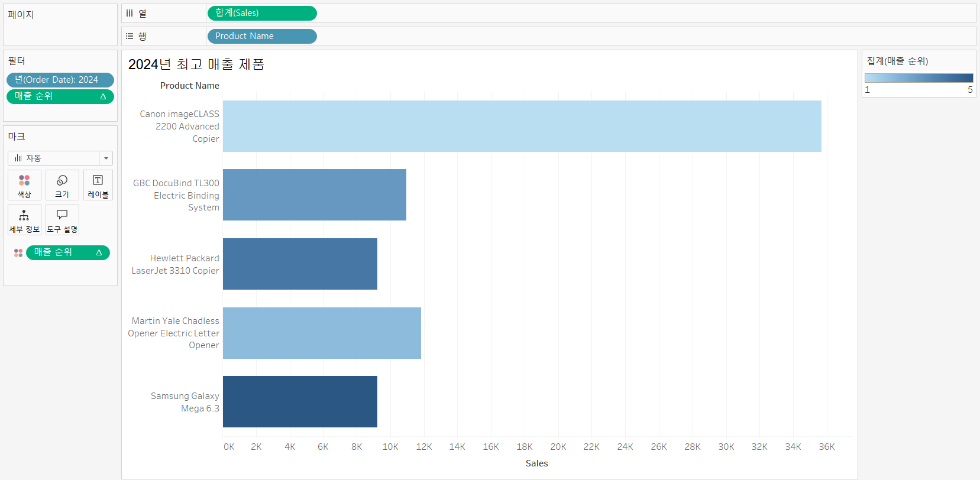Click the Canon imageCLASS 2200 Advanced Copier label

179,127
